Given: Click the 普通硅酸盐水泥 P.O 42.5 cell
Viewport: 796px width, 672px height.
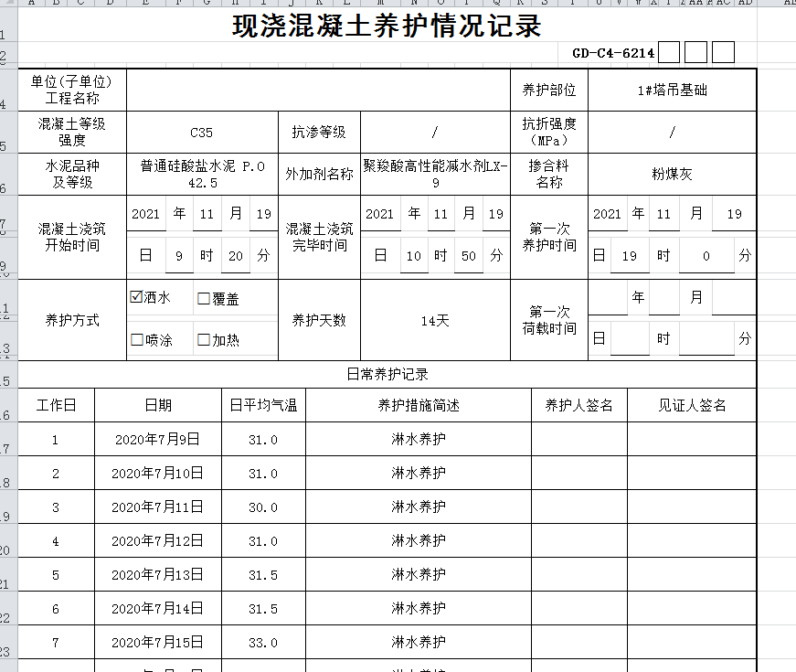Looking at the screenshot, I should [202, 175].
